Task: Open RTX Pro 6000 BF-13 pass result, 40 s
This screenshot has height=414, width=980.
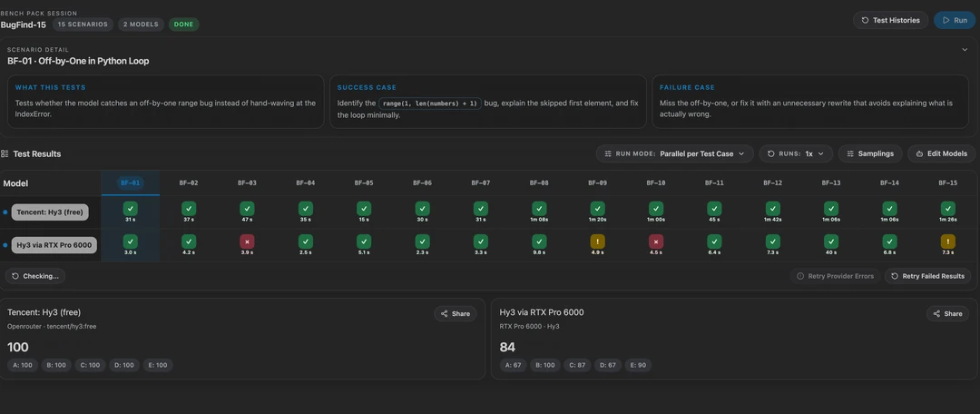Action: 831,241
